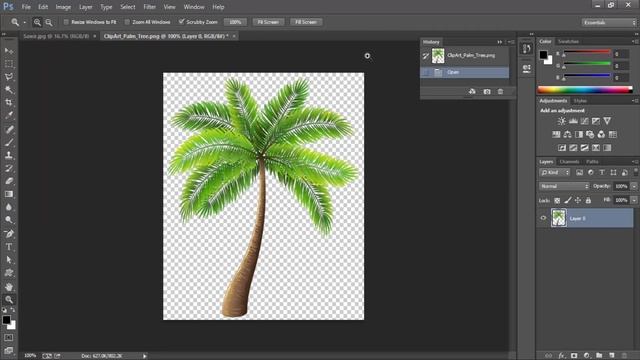The height and width of the screenshot is (360, 640).
Task: Open the Zoom tool preset picker arrow
Action: 24,22
